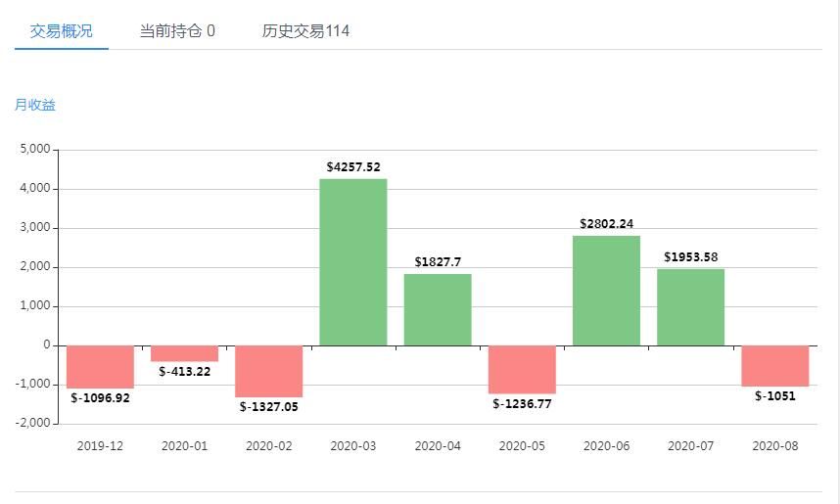Click the 2020-06 axis label
Image resolution: width=840 pixels, height=504 pixels.
click(x=606, y=445)
